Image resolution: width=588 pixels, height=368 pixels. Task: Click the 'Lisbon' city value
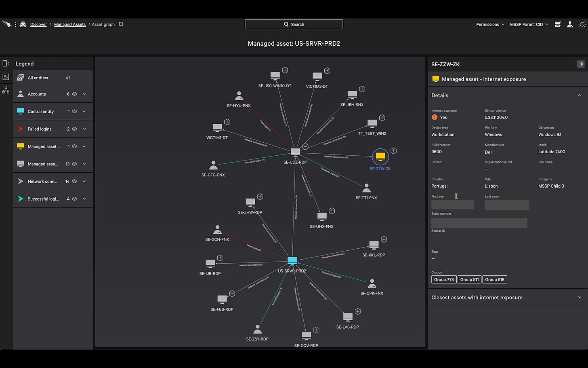point(491,186)
